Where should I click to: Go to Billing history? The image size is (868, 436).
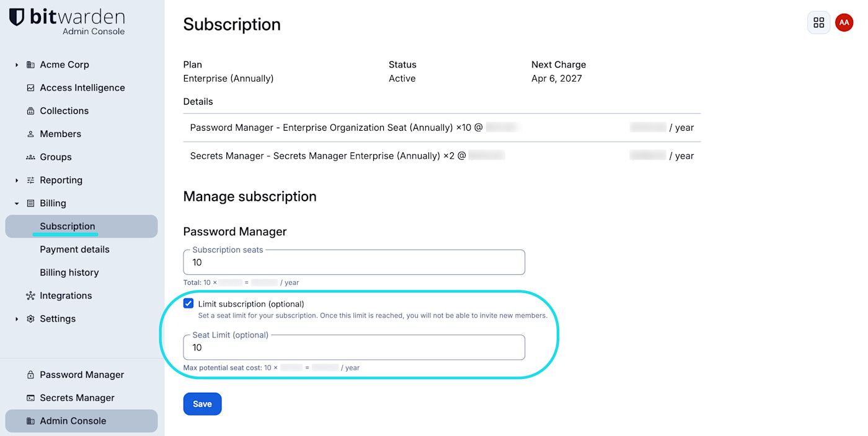pyautogui.click(x=69, y=272)
